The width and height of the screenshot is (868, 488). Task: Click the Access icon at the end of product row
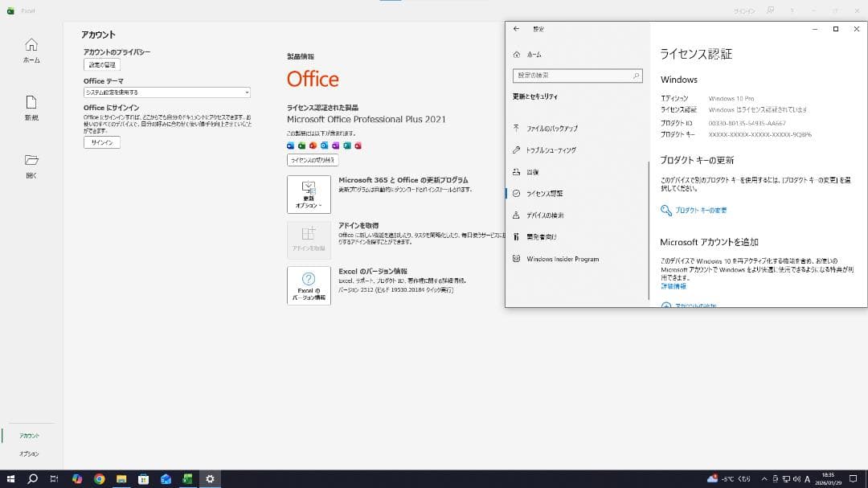358,146
